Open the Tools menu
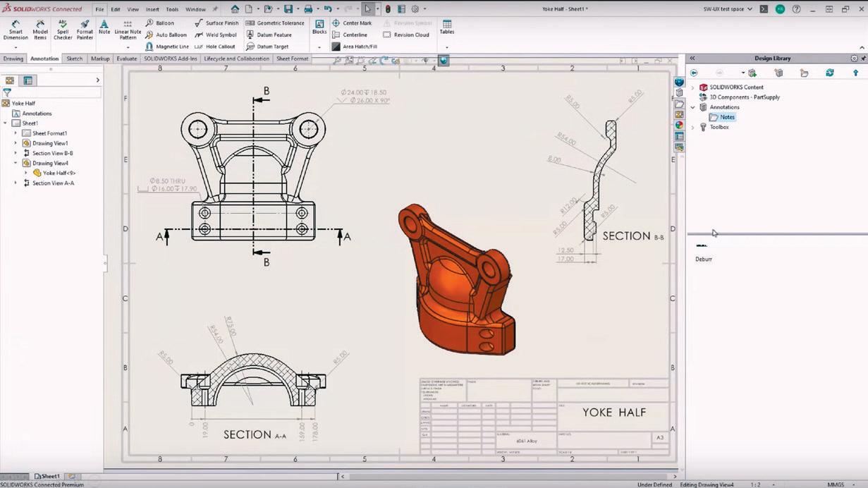Image resolution: width=868 pixels, height=488 pixels. (172, 10)
